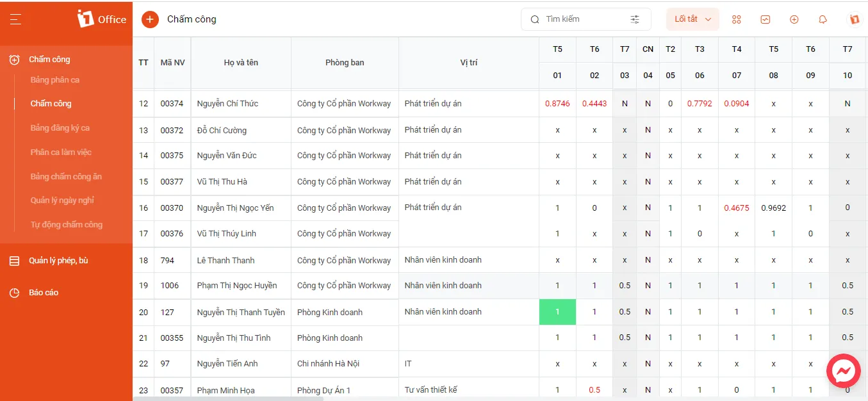Click employee name Nguyễn Chí Thức
The height and width of the screenshot is (401, 868).
point(227,104)
